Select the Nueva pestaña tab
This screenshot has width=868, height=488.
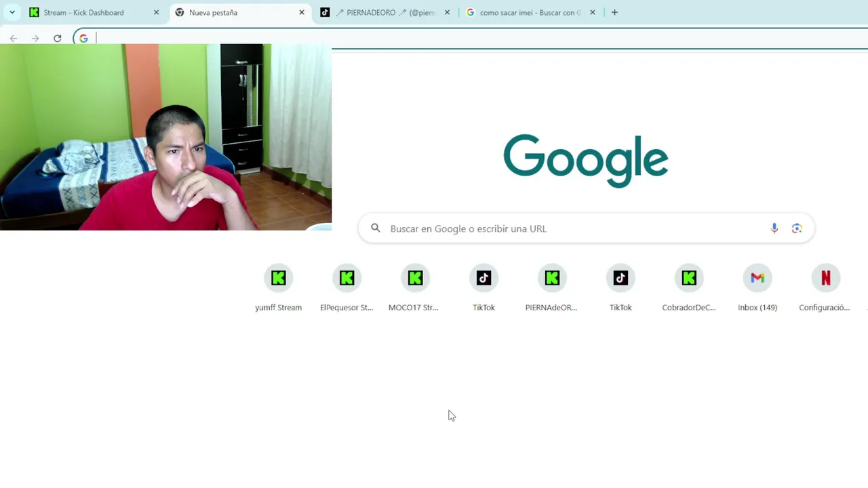[241, 12]
